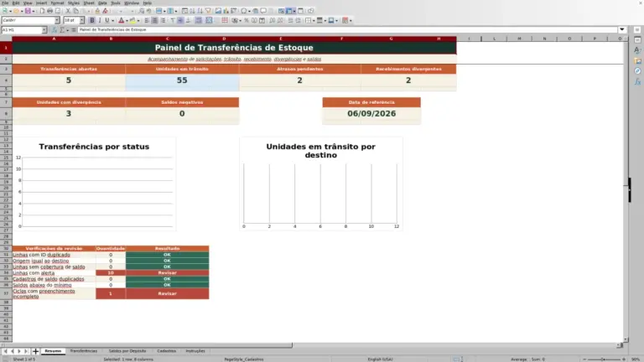The height and width of the screenshot is (362, 644).
Task: Click the Format as Date icon
Action: pyautogui.click(x=262, y=20)
